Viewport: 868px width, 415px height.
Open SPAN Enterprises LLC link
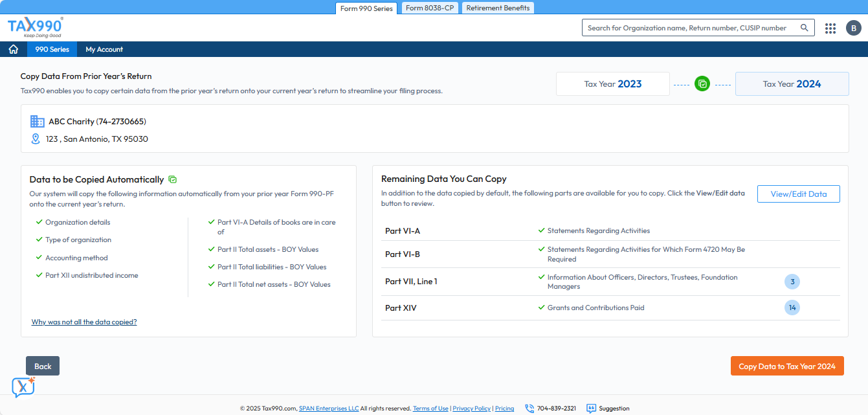(x=329, y=409)
